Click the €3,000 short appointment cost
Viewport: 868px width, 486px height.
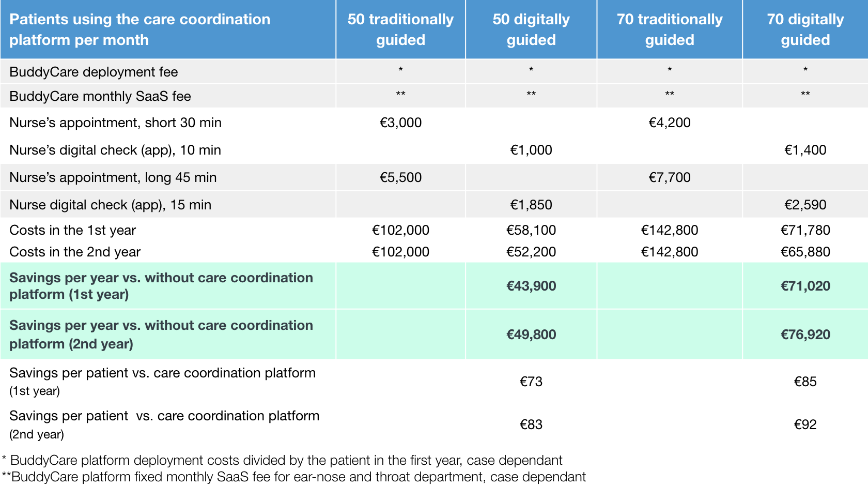pyautogui.click(x=400, y=123)
